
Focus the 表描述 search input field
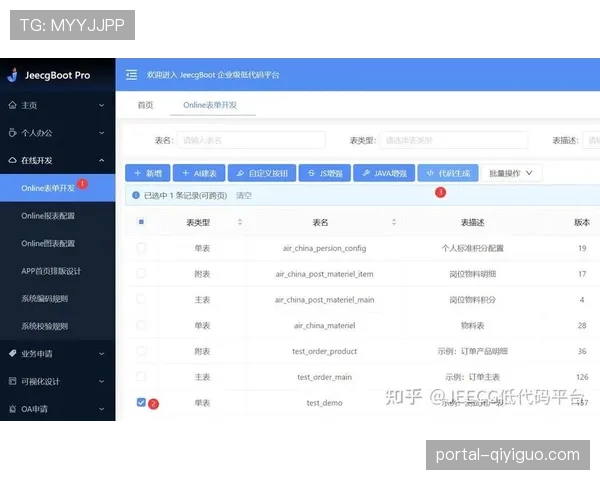coord(591,140)
